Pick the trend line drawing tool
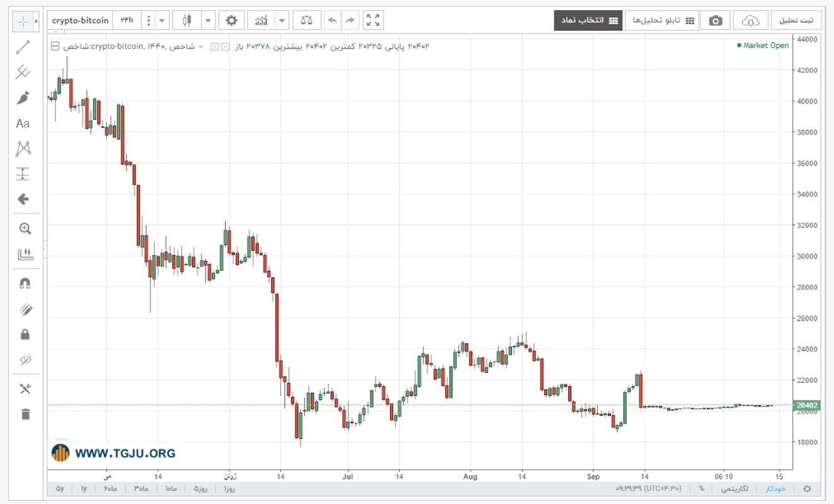 (23, 47)
